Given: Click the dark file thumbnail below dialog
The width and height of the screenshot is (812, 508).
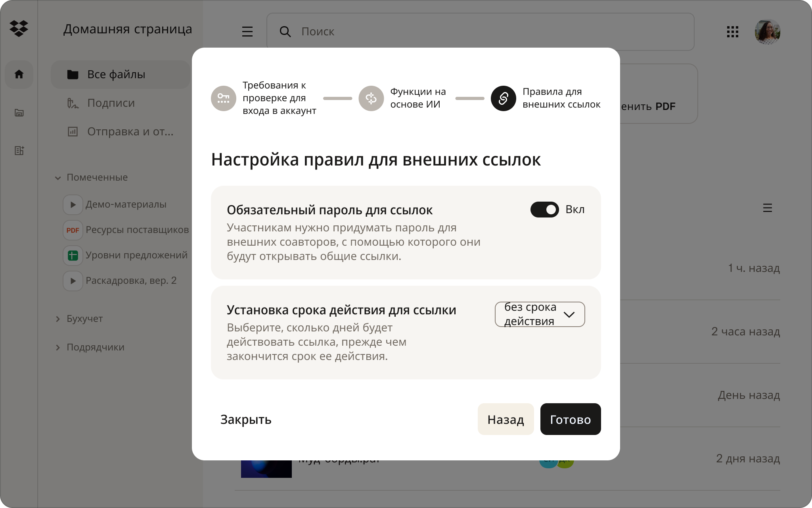Looking at the screenshot, I should click(x=266, y=469).
